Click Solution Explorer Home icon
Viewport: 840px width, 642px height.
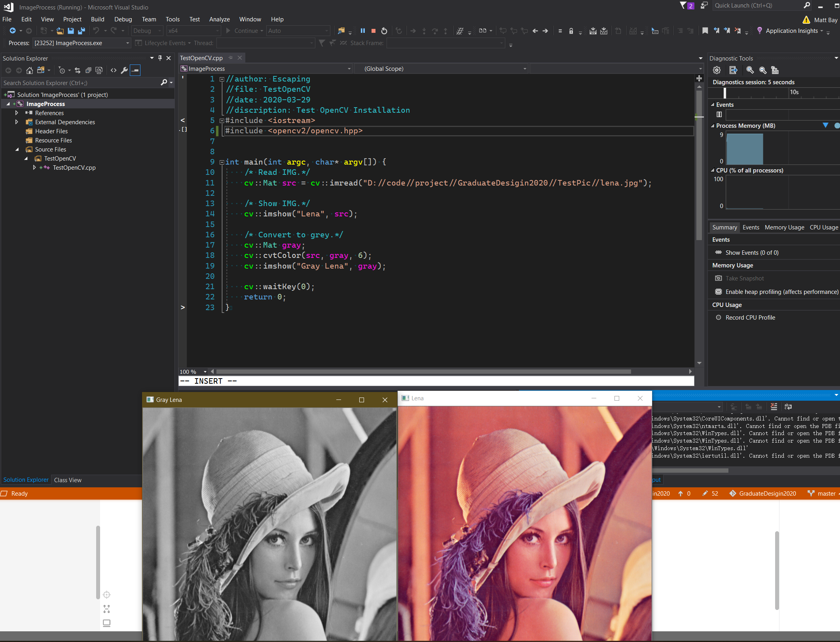coord(30,70)
